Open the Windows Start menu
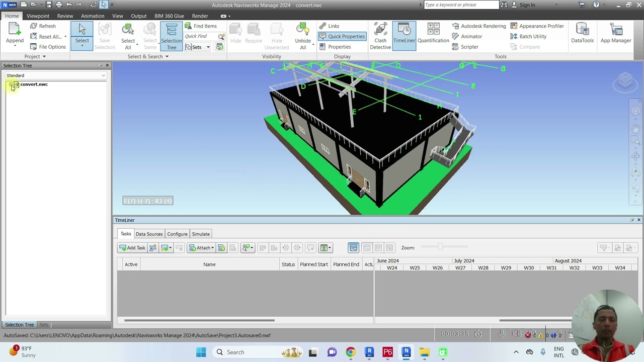The width and height of the screenshot is (644, 362). pyautogui.click(x=201, y=352)
